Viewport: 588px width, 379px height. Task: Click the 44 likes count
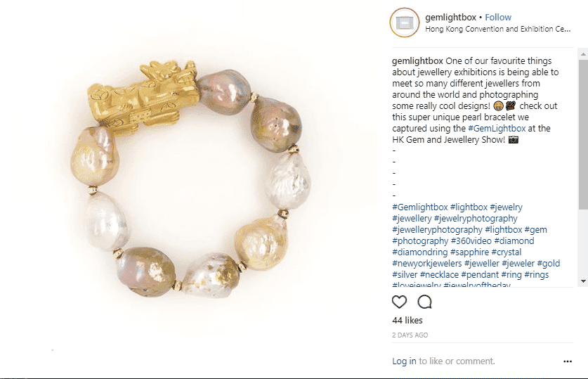pos(407,321)
